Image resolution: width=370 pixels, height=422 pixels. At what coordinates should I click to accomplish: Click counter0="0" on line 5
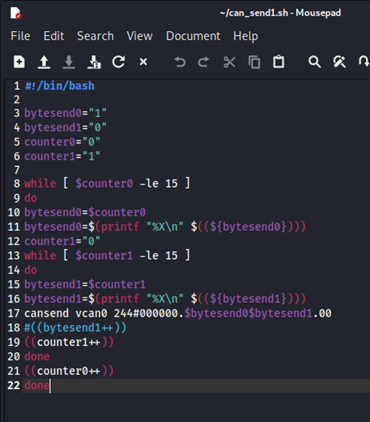(62, 142)
